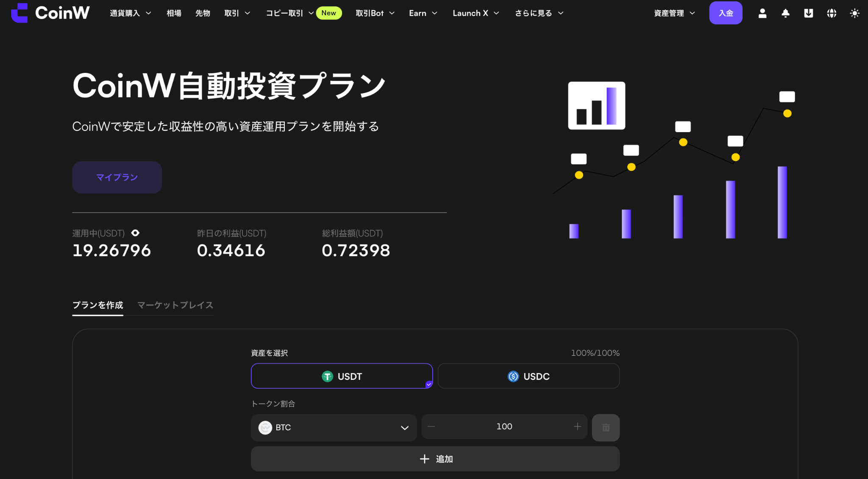The height and width of the screenshot is (479, 868).
Task: Expand the コピー取引 menu
Action: (x=290, y=13)
